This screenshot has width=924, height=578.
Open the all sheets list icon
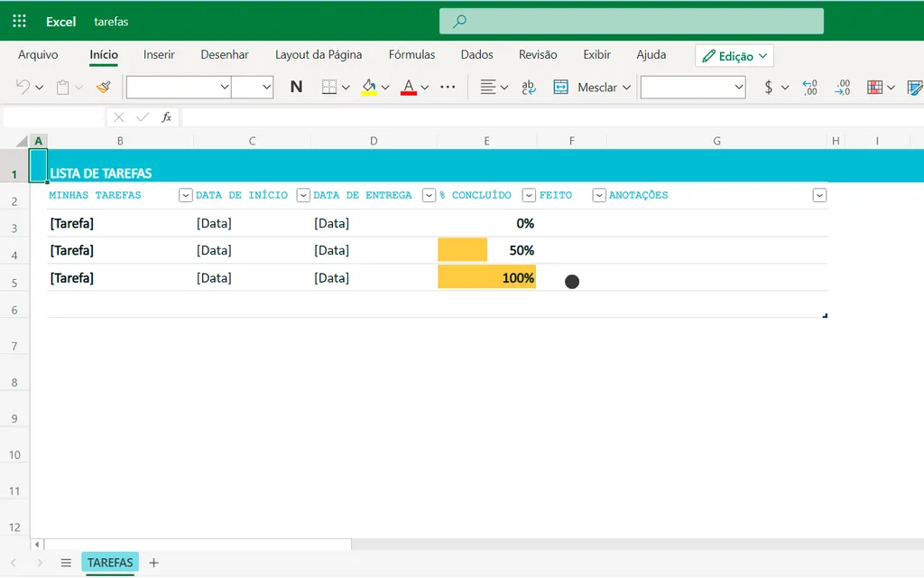[66, 563]
